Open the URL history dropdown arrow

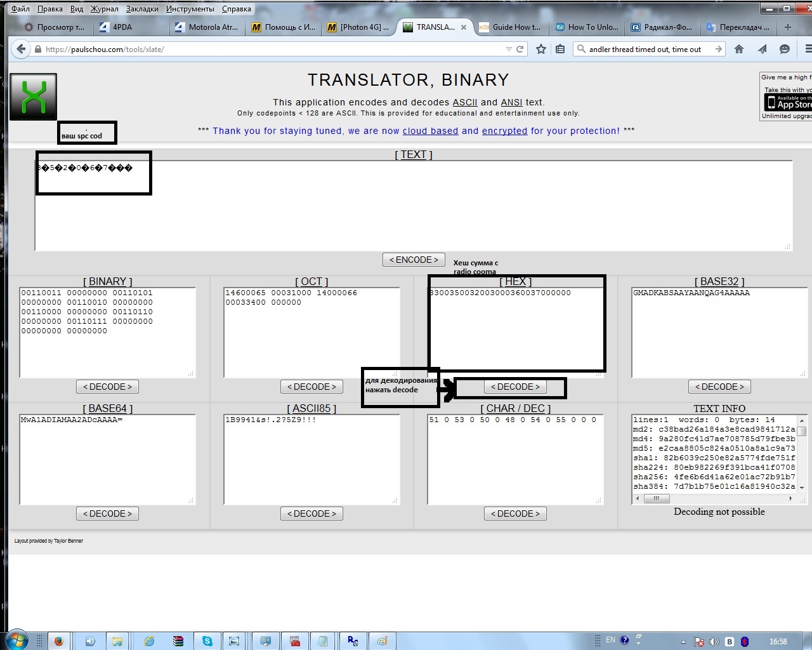coord(508,49)
